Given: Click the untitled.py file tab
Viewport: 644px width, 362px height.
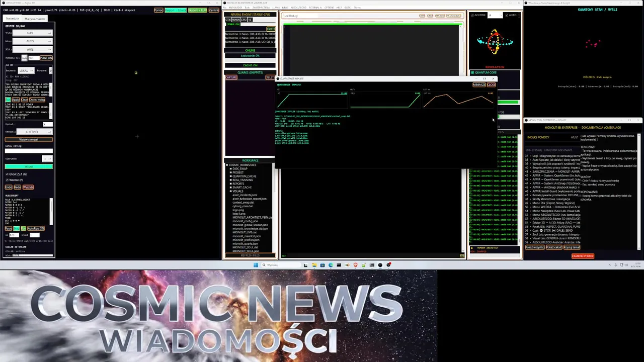Looking at the screenshot, I should click(291, 16).
